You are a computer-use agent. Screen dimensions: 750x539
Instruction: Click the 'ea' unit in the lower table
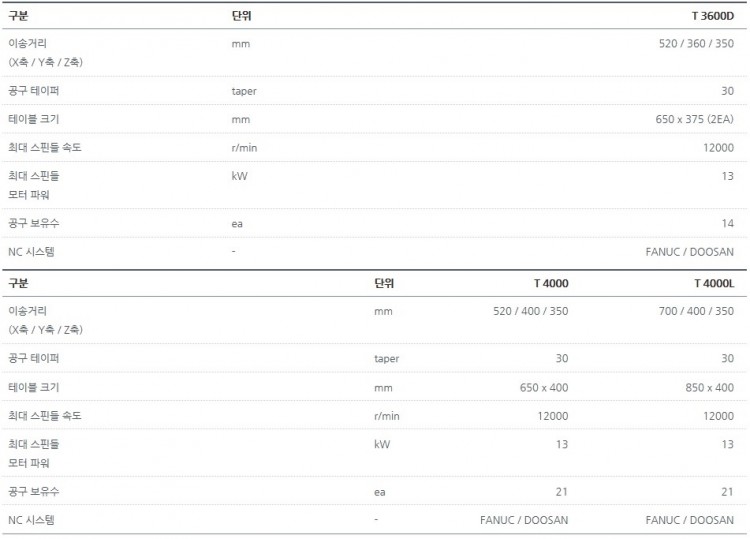click(x=380, y=492)
